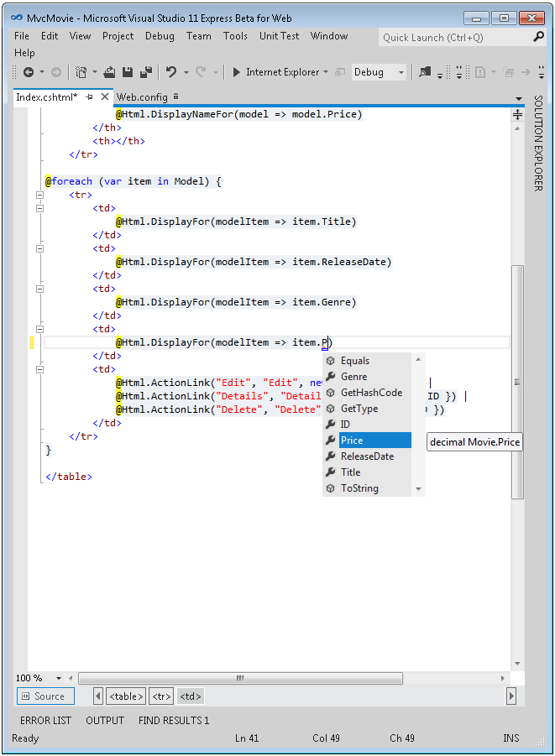The height and width of the screenshot is (756, 555).
Task: Pin the Index.cshtml tab with pin icon
Action: (x=90, y=96)
